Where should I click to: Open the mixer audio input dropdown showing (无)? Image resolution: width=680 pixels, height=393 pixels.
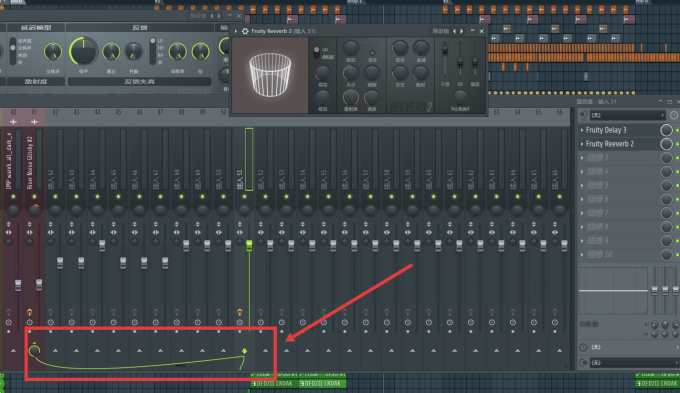(627, 115)
